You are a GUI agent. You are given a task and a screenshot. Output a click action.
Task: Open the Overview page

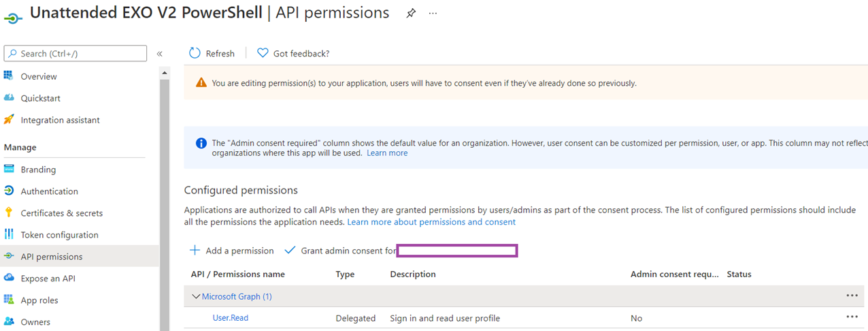(x=39, y=76)
